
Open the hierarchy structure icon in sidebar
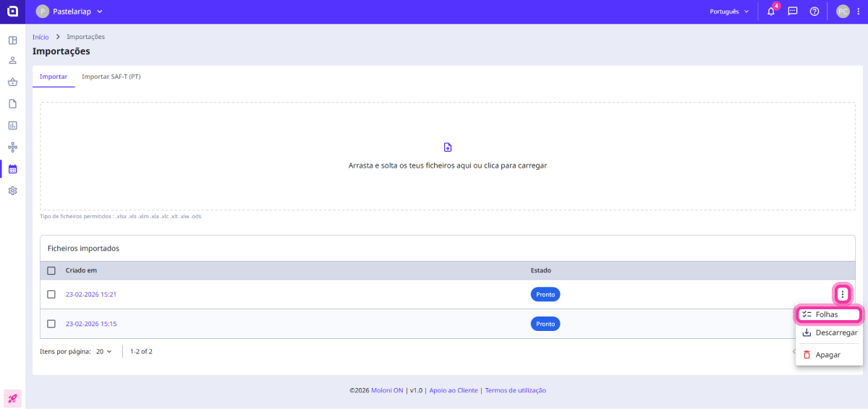(12, 147)
